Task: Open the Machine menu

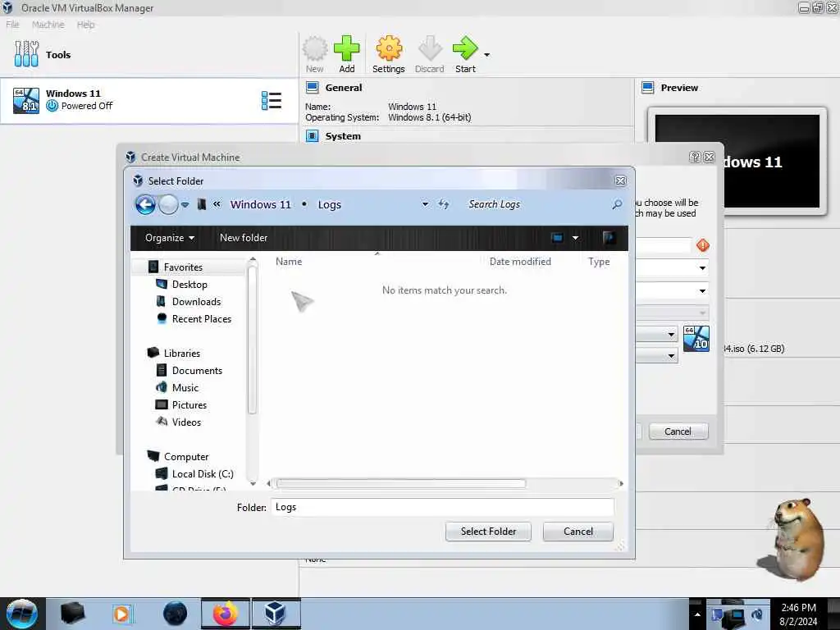Action: [x=48, y=25]
